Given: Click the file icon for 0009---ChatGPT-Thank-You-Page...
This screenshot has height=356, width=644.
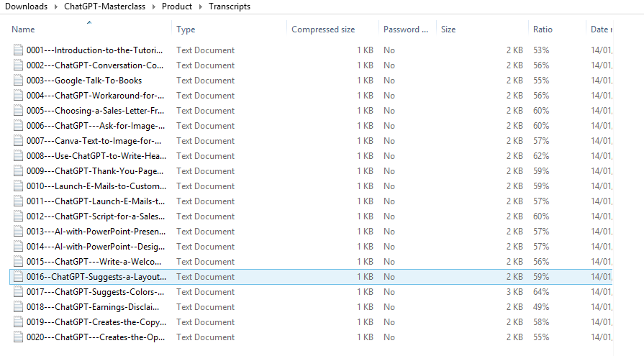Looking at the screenshot, I should [18, 171].
